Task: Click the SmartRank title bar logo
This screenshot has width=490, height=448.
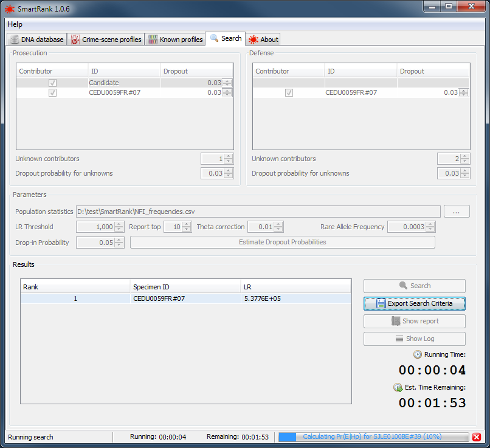Action: (9, 9)
